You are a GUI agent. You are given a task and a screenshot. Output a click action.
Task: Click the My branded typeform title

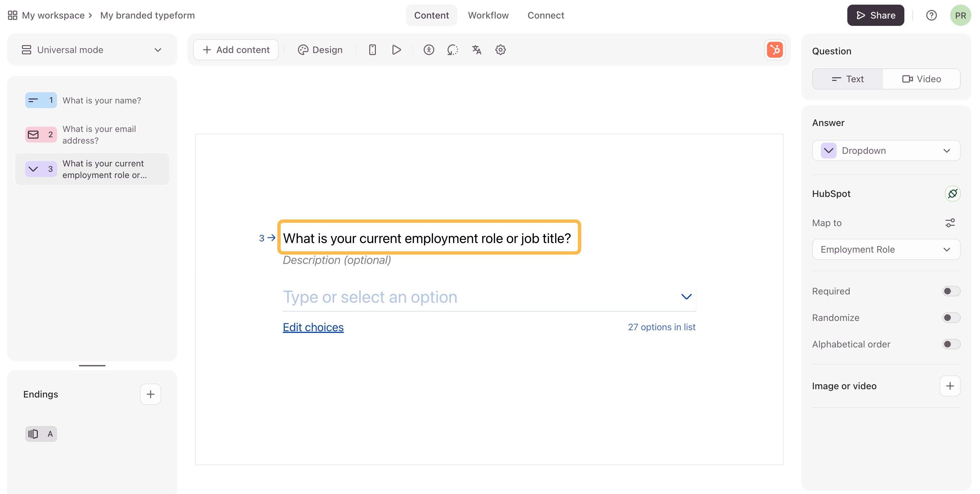(148, 15)
